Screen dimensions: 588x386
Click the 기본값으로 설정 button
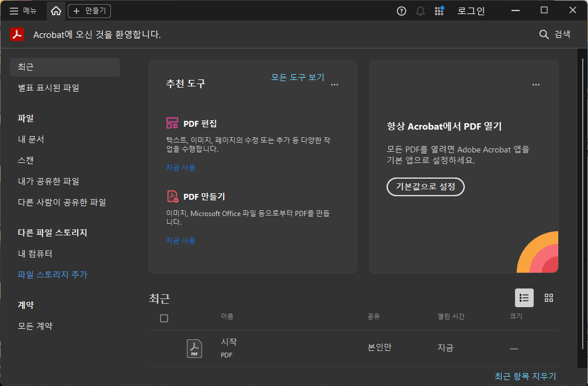click(x=425, y=187)
